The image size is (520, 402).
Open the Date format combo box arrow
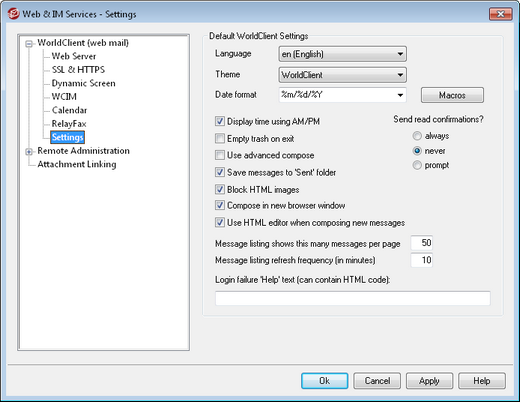tap(400, 95)
